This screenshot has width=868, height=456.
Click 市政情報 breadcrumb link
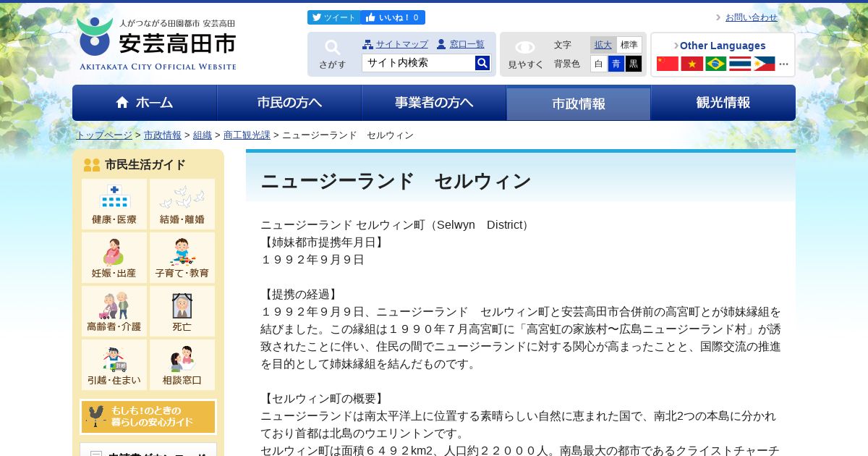[x=163, y=135]
